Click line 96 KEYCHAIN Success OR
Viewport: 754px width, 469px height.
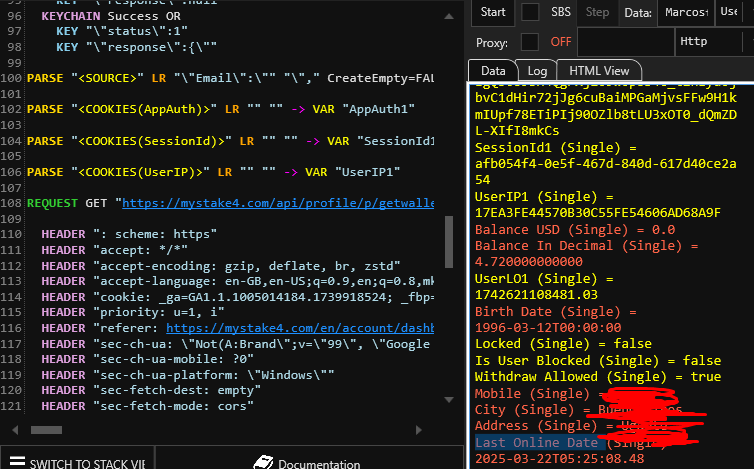tap(111, 16)
